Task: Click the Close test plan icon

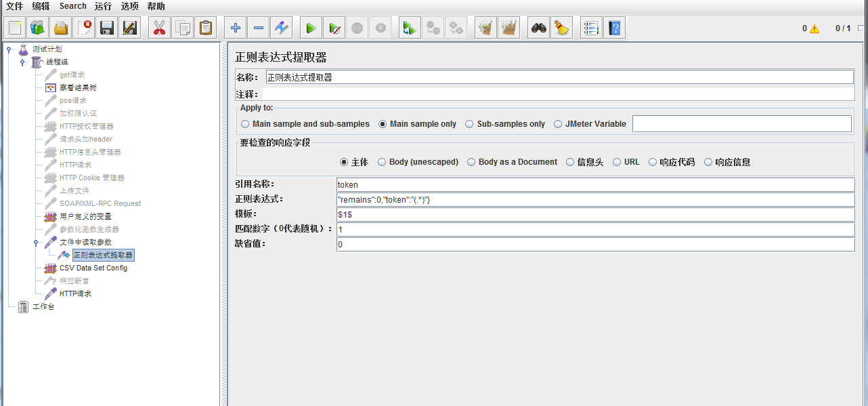Action: coord(84,28)
